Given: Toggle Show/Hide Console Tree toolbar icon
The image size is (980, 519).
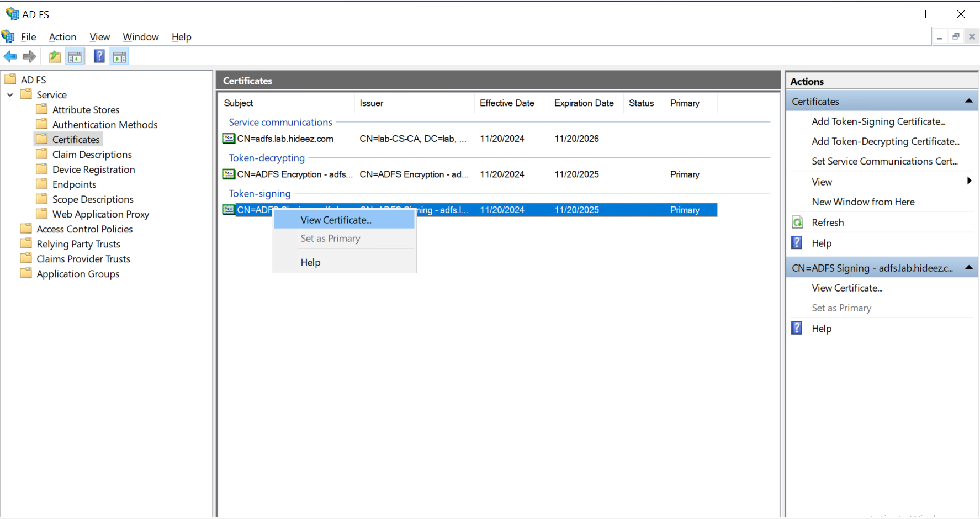Looking at the screenshot, I should [x=75, y=56].
